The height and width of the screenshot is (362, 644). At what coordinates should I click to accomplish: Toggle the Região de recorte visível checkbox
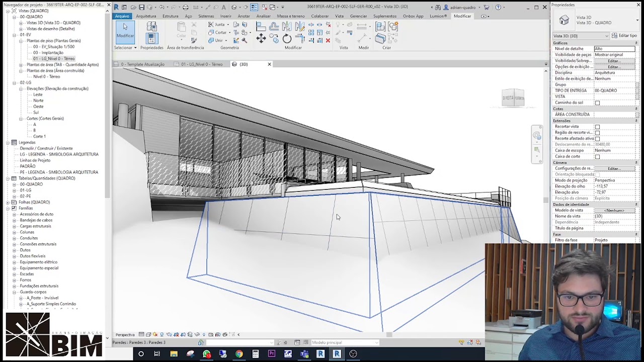pyautogui.click(x=597, y=133)
